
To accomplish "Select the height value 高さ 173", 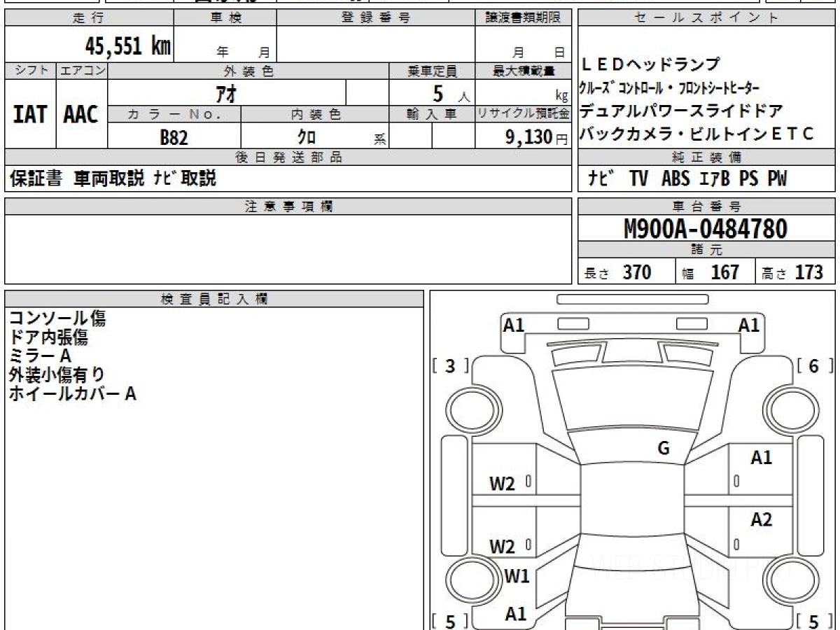I will click(x=792, y=272).
